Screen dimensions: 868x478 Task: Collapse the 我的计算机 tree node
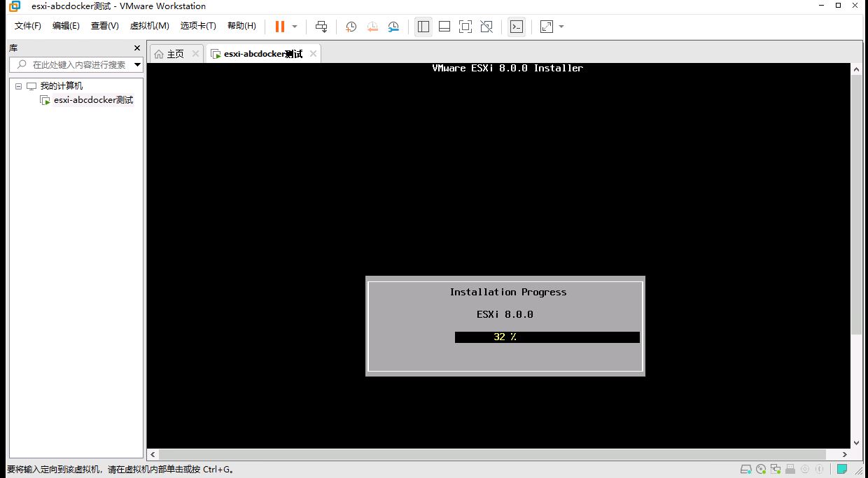pyautogui.click(x=18, y=86)
